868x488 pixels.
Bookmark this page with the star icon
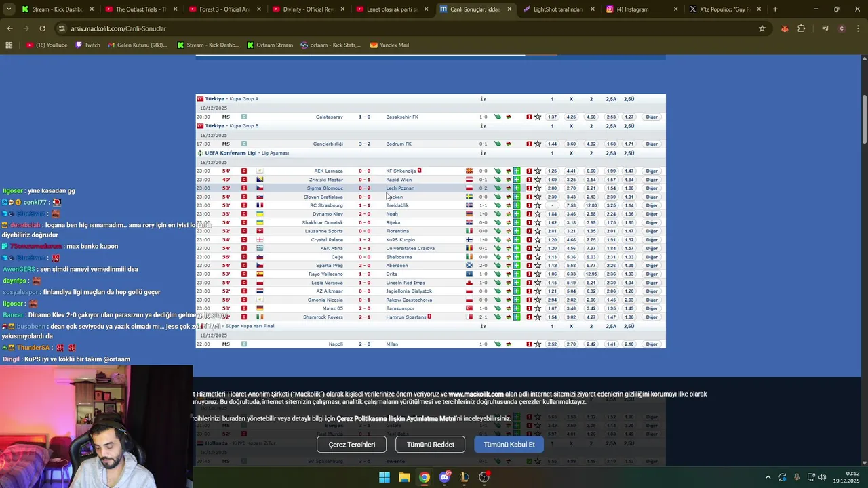tap(762, 28)
